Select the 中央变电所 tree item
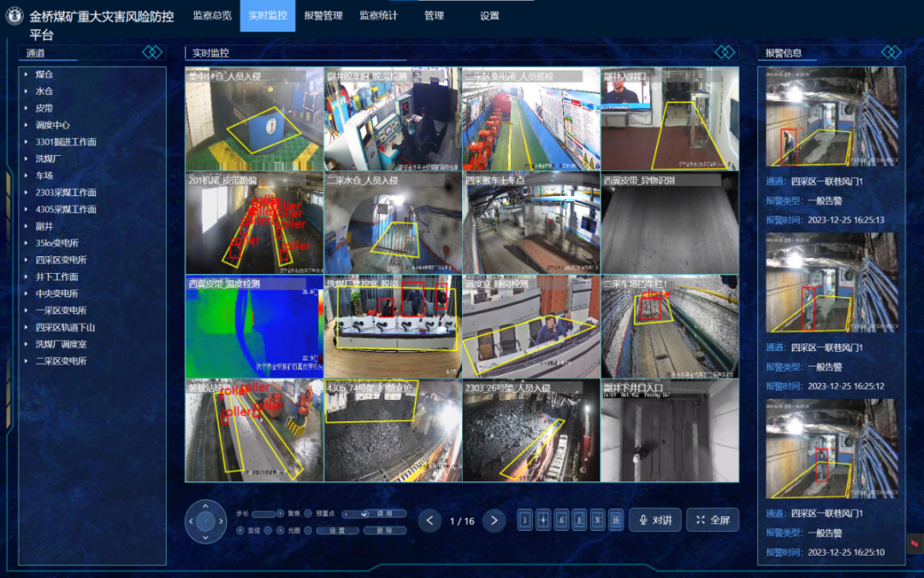The width and height of the screenshot is (924, 578). pos(57,293)
